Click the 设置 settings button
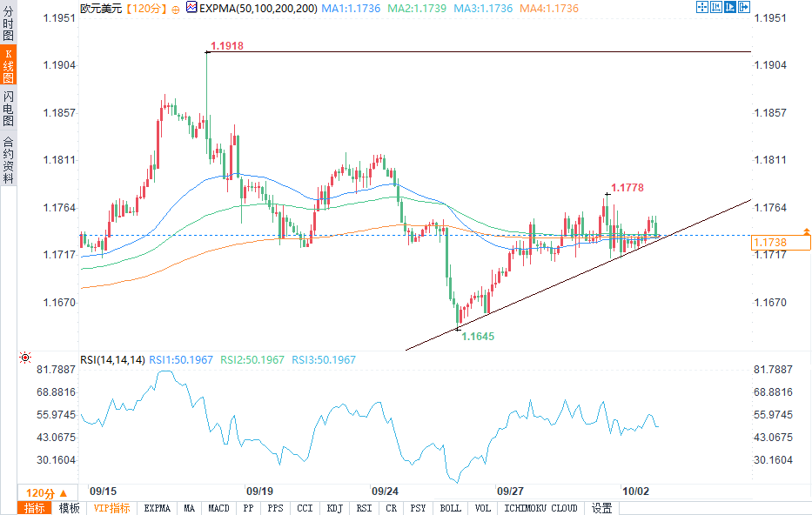 [601, 508]
